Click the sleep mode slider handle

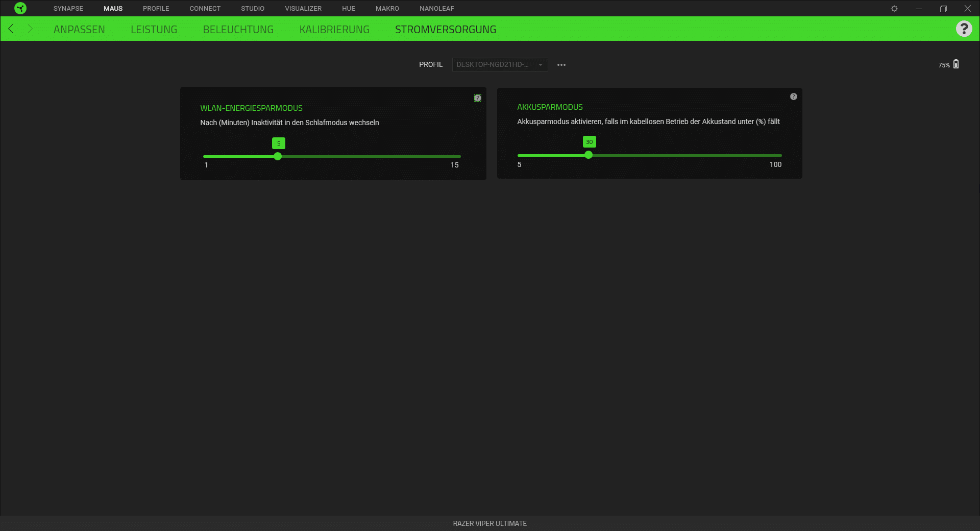coord(278,156)
